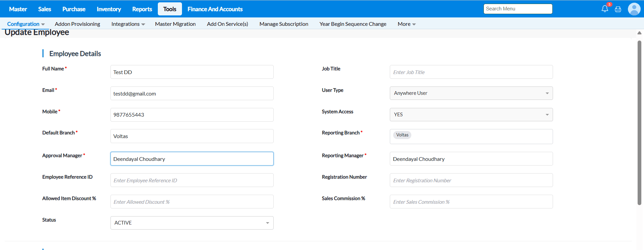Expand the User Type dropdown
The image size is (644, 250).
point(471,93)
